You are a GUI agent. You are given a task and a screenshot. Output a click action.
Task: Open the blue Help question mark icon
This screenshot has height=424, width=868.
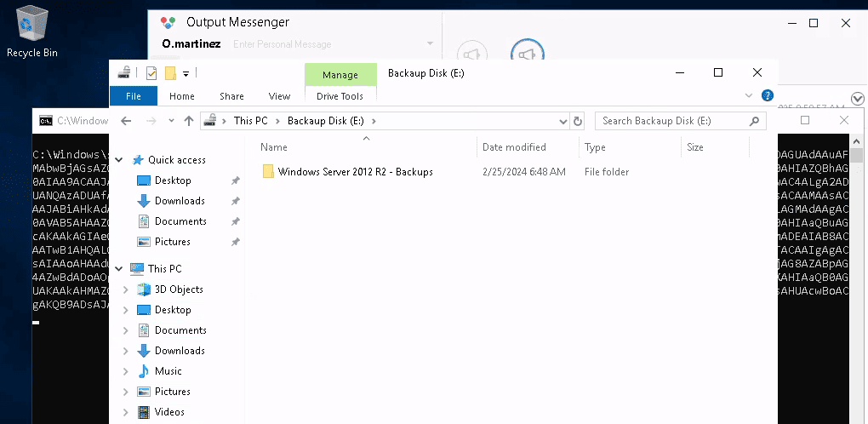coord(767,96)
